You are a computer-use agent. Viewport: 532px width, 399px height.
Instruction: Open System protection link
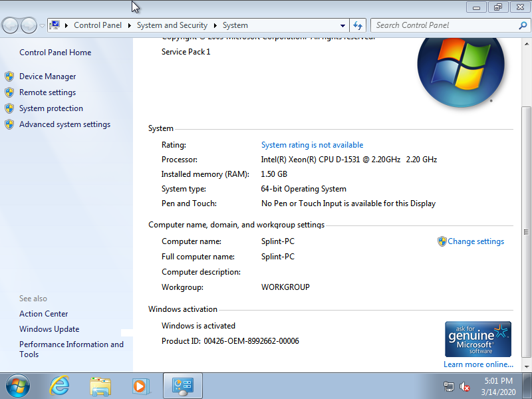[51, 108]
